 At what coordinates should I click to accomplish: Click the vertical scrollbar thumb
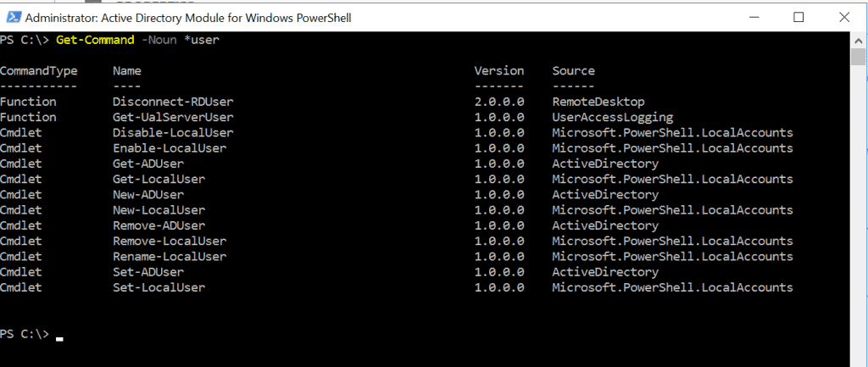pos(859,57)
